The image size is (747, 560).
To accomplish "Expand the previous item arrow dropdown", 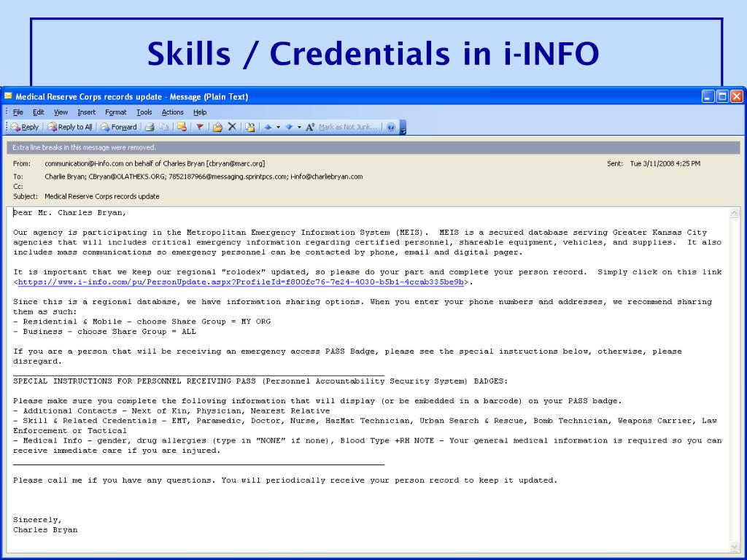I will [x=278, y=127].
